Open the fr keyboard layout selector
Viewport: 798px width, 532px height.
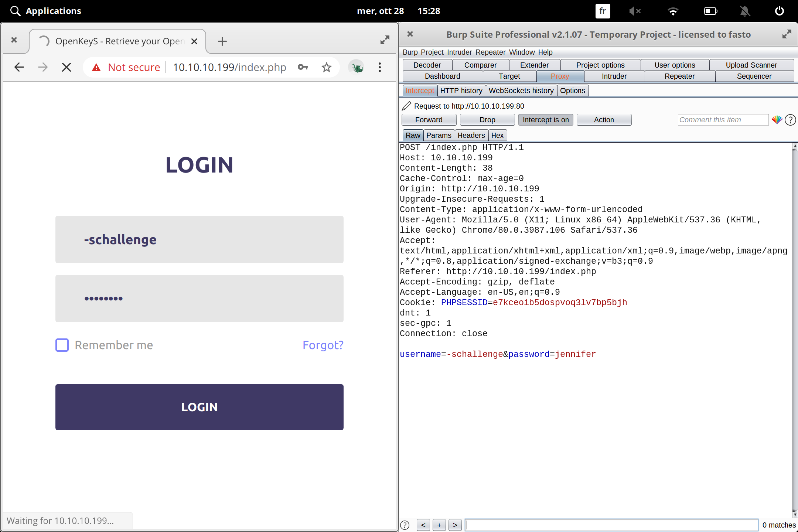pyautogui.click(x=602, y=11)
